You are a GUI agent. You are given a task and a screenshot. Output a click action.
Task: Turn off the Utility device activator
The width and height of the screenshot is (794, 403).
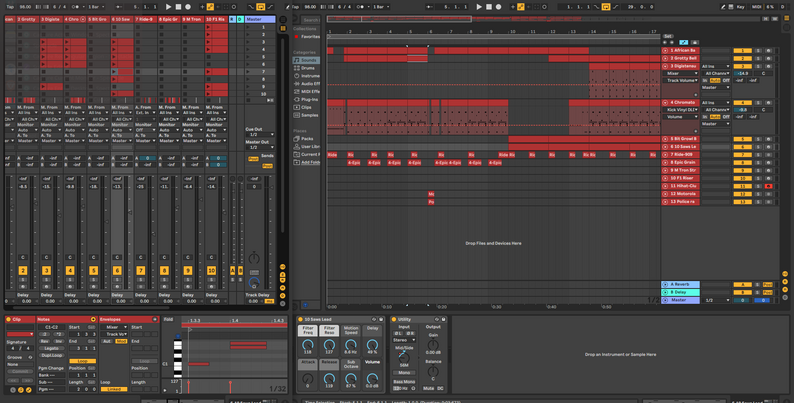(x=394, y=319)
